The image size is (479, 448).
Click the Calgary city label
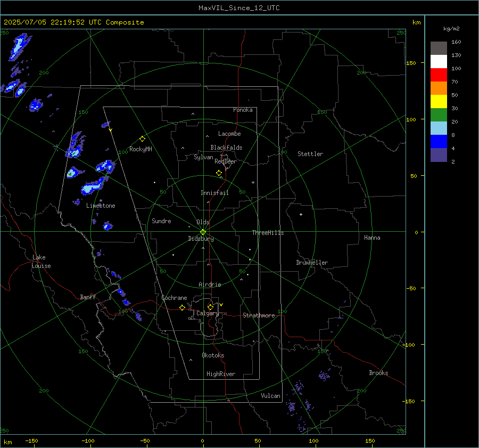(208, 313)
